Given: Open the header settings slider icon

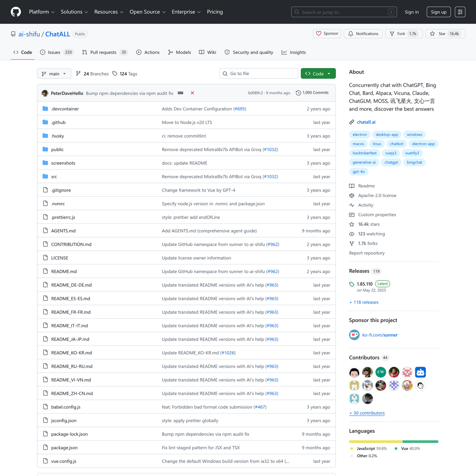Looking at the screenshot, I should [460, 12].
